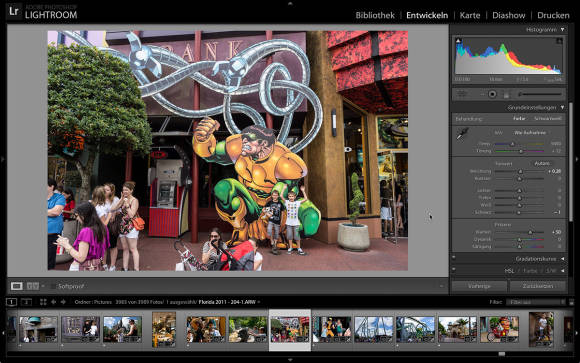Click the filmstrip horizontal scrollbar handle
580x363 pixels.
coord(502,354)
